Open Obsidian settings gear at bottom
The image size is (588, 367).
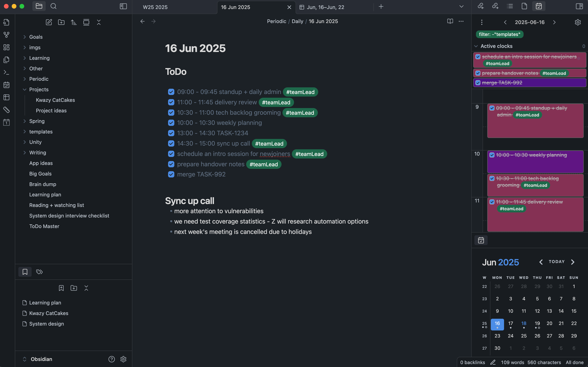tap(123, 359)
